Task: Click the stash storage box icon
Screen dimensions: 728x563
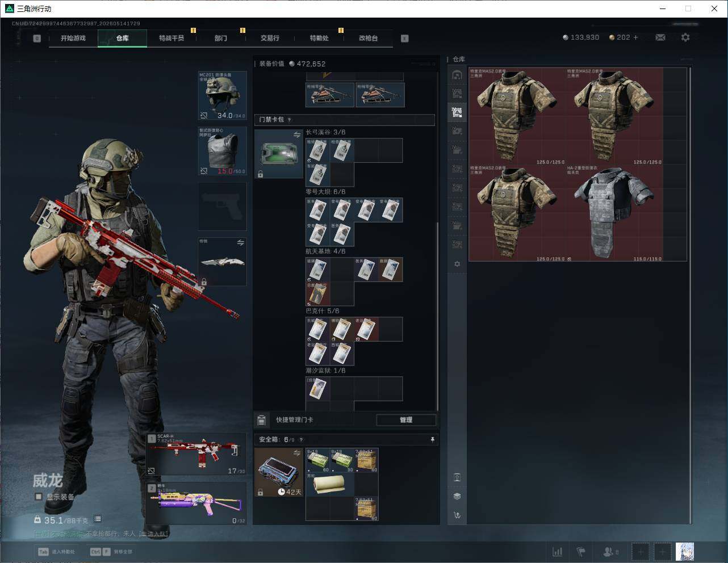Action: [x=457, y=477]
